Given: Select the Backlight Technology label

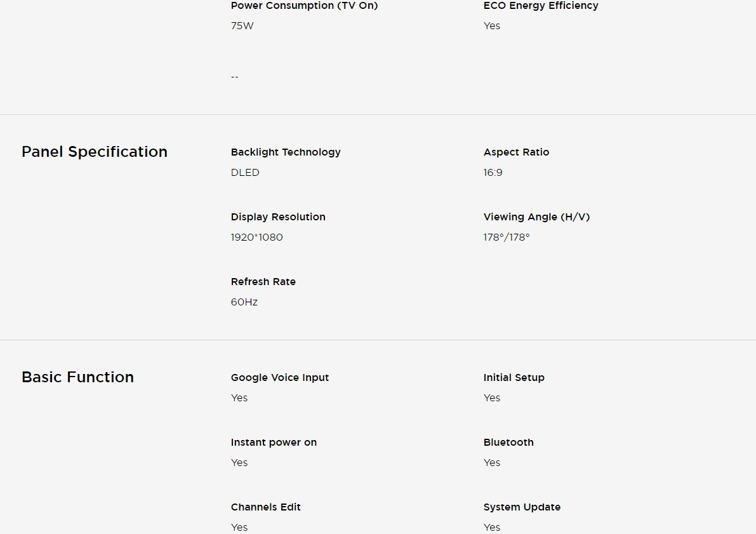Looking at the screenshot, I should (x=286, y=152).
